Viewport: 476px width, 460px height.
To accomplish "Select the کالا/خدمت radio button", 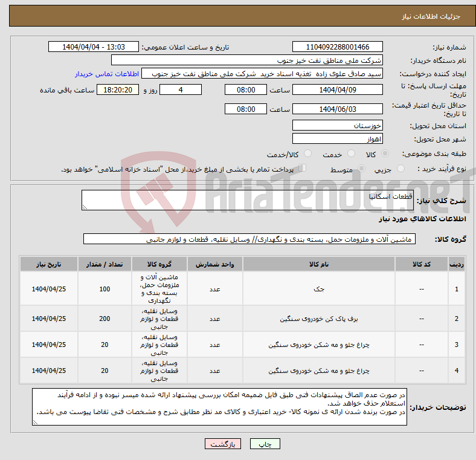I will [308, 154].
